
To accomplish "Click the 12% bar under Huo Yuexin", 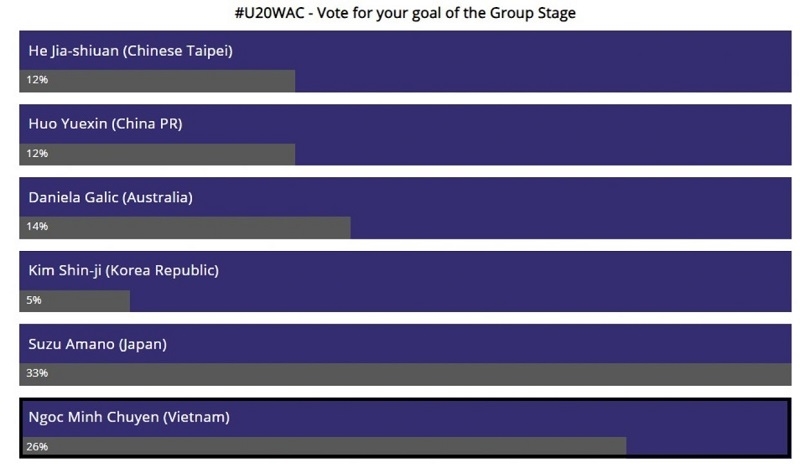I will tap(157, 154).
